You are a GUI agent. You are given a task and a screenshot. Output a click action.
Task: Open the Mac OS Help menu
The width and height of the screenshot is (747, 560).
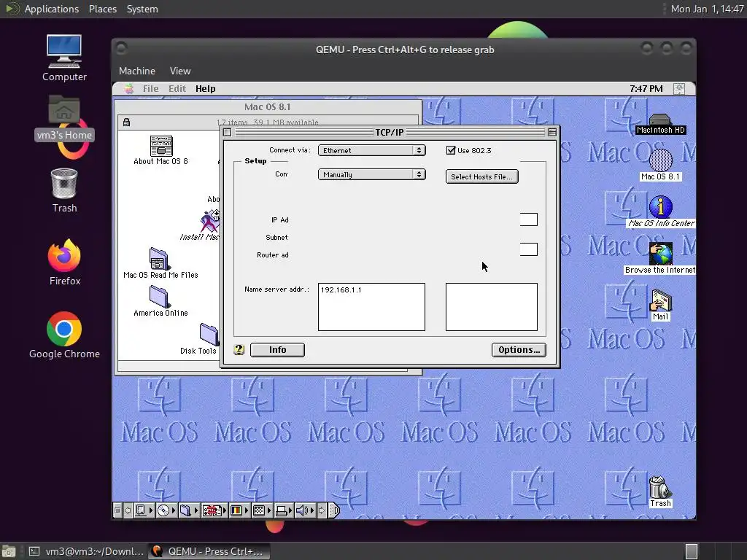pyautogui.click(x=205, y=88)
